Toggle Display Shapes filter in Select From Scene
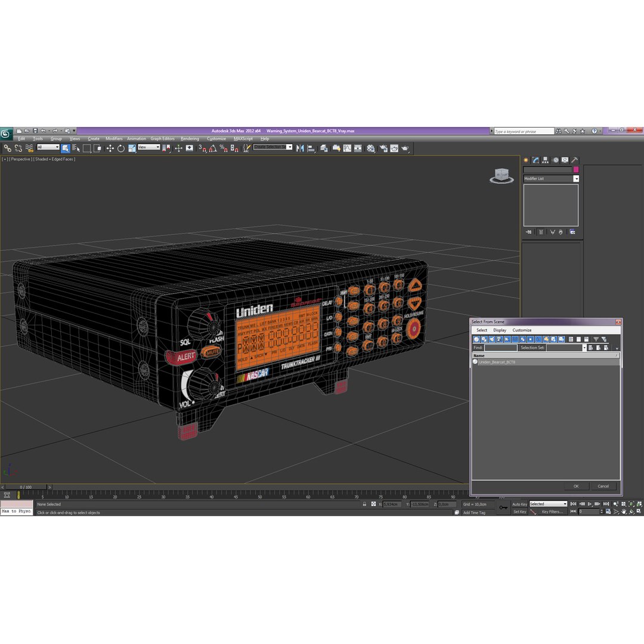 tap(484, 339)
